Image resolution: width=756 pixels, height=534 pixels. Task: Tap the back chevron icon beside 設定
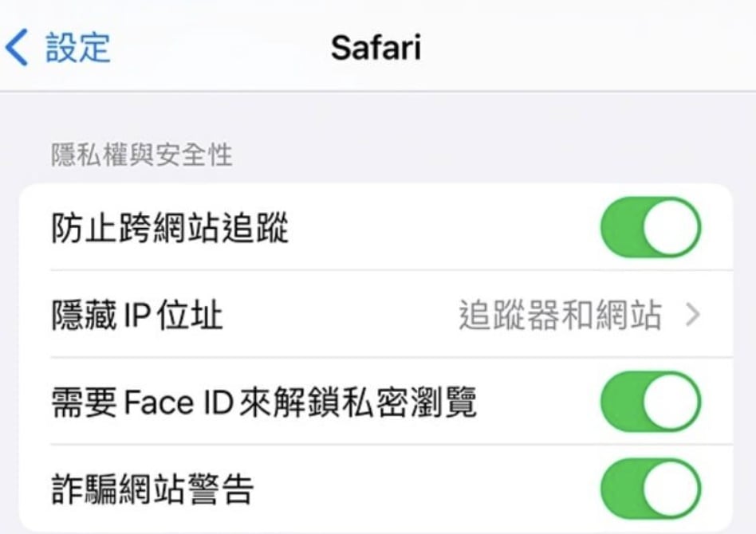pyautogui.click(x=18, y=45)
